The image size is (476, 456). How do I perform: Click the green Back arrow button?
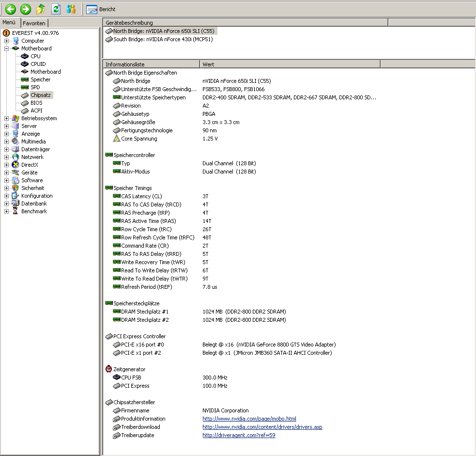[x=11, y=9]
